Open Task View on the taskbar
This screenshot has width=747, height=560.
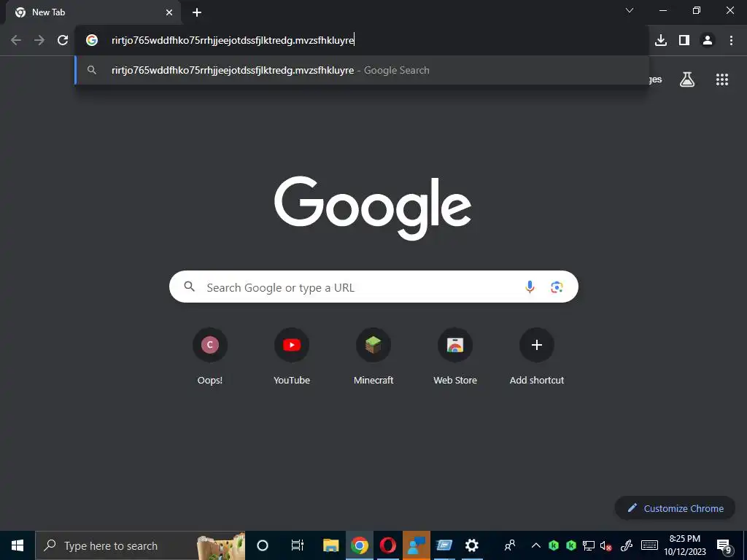tap(298, 545)
